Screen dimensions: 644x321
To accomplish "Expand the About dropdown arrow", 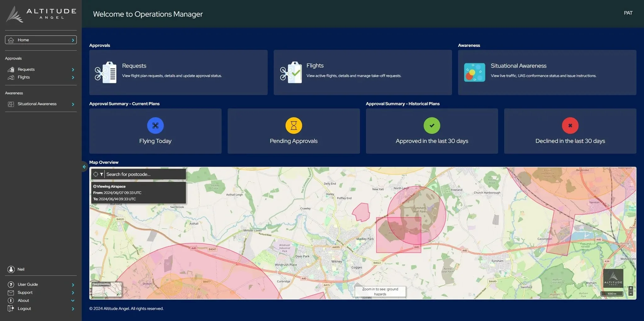I will [x=73, y=301].
